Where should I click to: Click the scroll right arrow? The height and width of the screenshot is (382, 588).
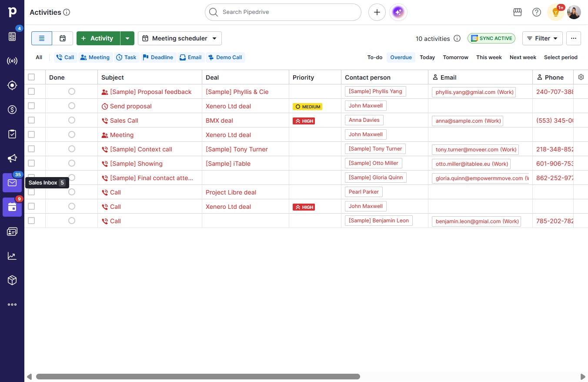click(x=583, y=376)
